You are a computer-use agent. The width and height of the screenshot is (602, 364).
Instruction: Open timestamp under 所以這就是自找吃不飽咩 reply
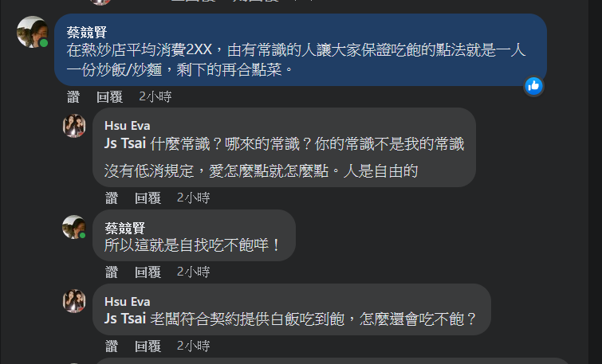point(193,272)
